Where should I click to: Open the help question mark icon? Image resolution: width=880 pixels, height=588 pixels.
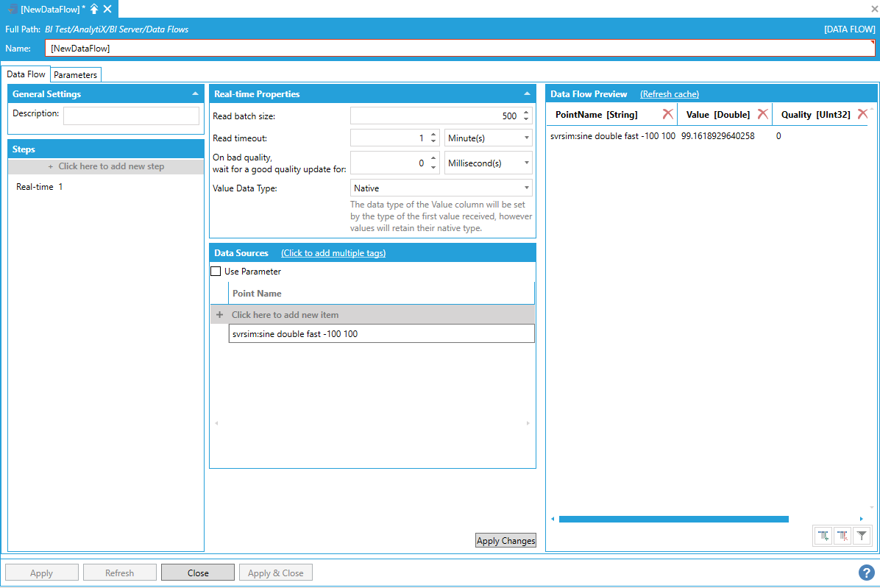point(866,573)
